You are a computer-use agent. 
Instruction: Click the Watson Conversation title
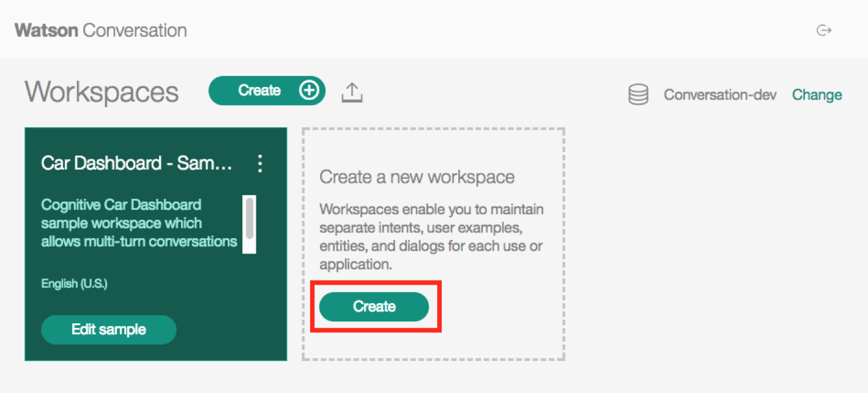[101, 31]
